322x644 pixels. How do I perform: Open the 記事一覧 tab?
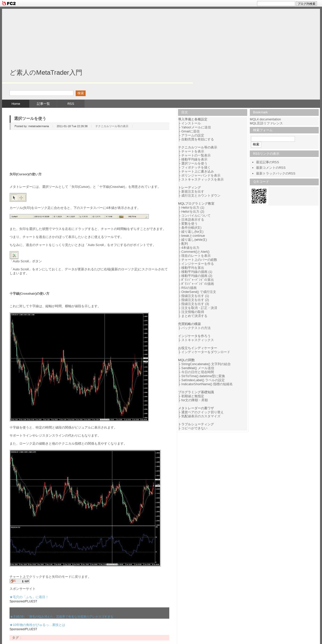43,104
